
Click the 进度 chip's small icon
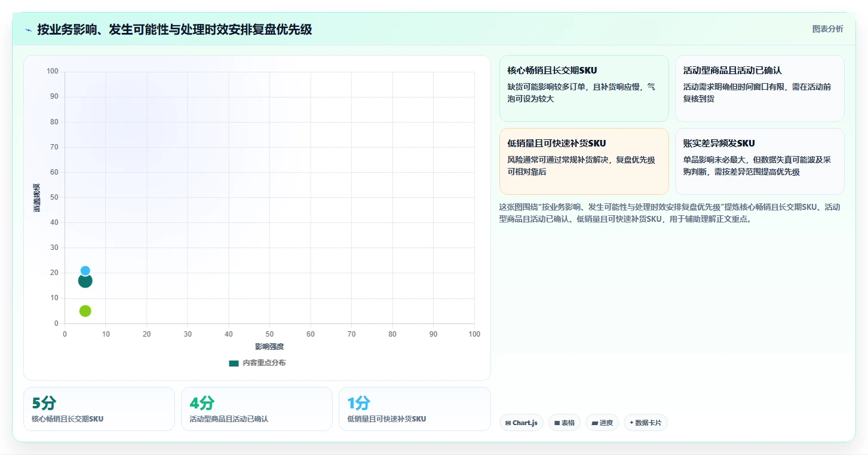(x=594, y=423)
